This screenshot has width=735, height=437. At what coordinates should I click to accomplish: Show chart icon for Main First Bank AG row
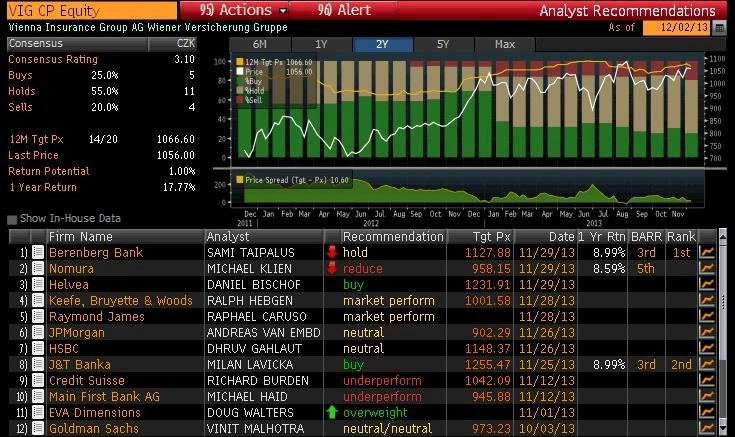pyautogui.click(x=707, y=397)
